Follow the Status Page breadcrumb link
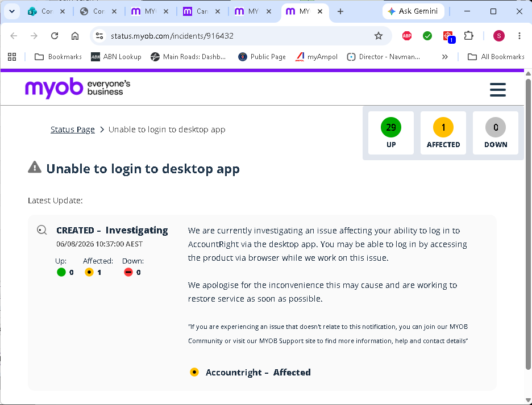 pos(73,130)
